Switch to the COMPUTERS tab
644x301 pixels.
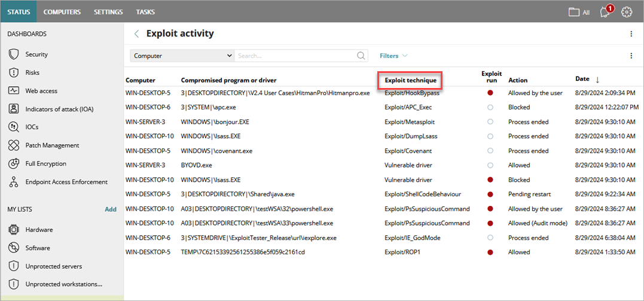click(62, 12)
